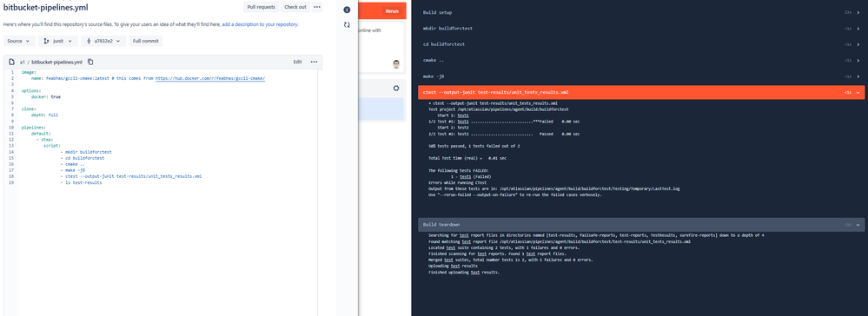Click 'The following tests FAILED:' log line
The image size is (868, 316).
[459, 170]
